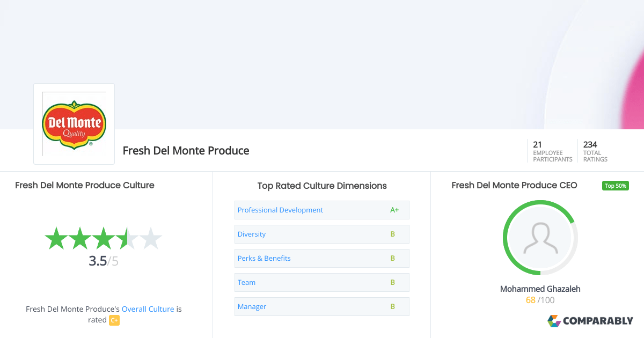Click the A+ grade for Professional Development
The image size is (644, 338).
[394, 210]
